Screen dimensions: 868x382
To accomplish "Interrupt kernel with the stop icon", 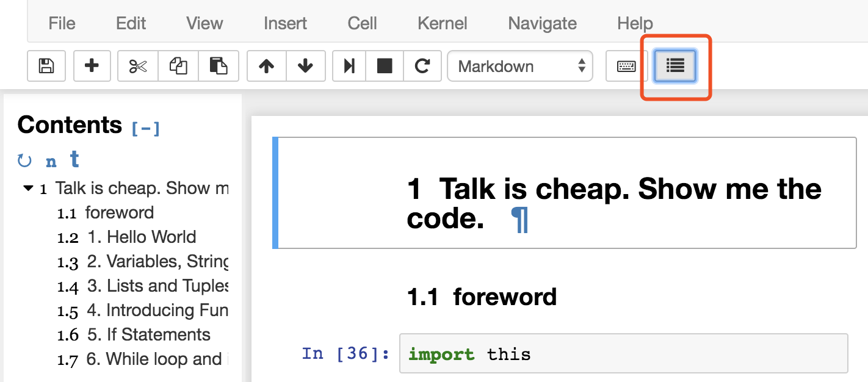I will tap(385, 66).
